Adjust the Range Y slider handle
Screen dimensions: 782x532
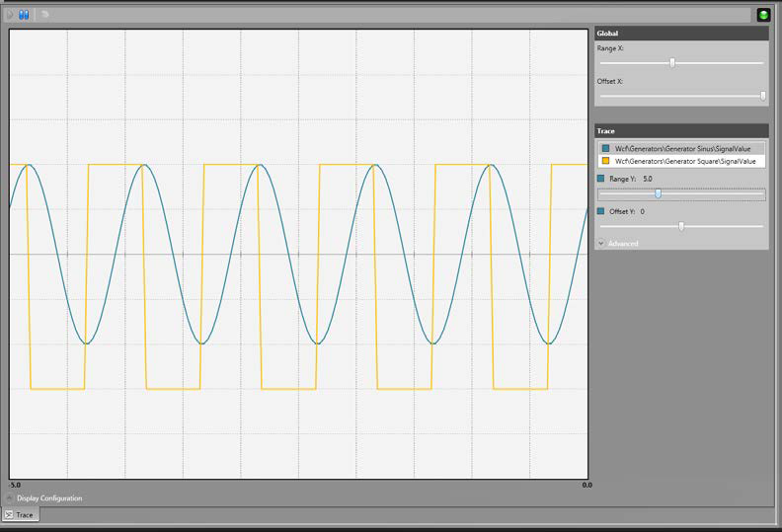coord(659,194)
